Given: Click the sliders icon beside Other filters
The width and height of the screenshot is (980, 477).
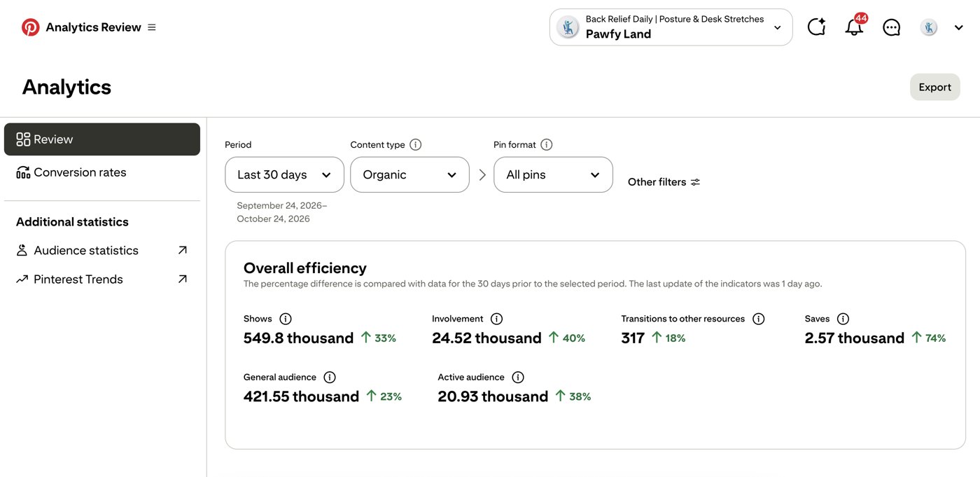Looking at the screenshot, I should click(695, 182).
